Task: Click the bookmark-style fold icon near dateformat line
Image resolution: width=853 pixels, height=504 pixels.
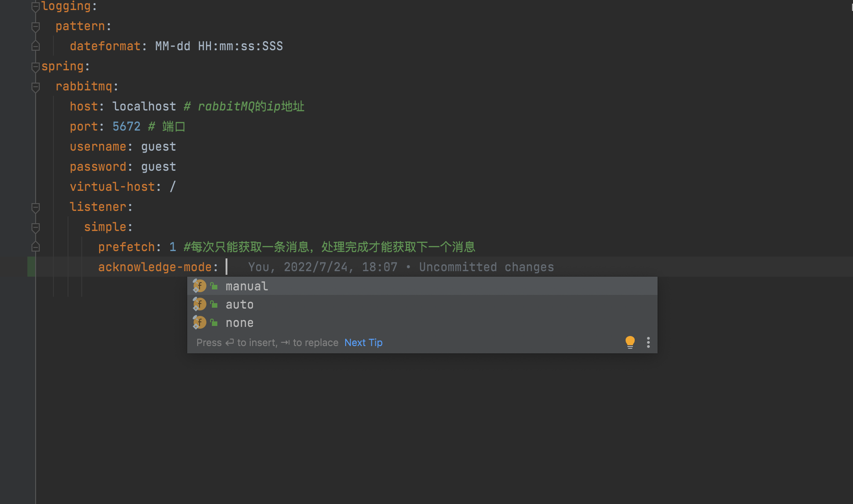Action: tap(35, 46)
